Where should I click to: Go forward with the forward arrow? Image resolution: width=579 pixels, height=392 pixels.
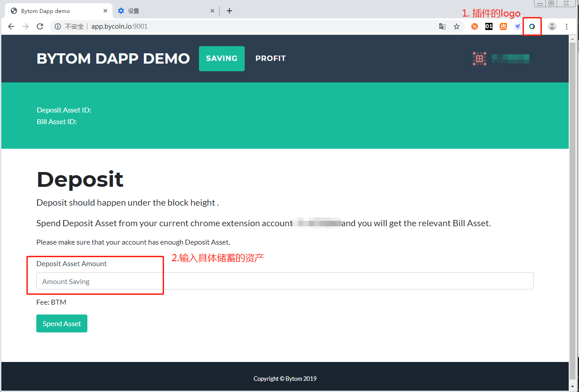[26, 26]
